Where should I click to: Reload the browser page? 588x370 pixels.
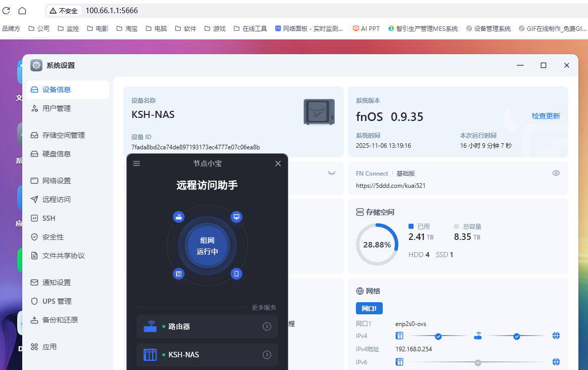(6, 11)
